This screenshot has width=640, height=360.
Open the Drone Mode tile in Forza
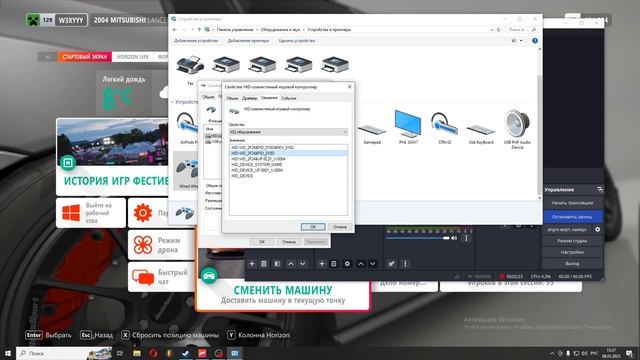point(162,245)
